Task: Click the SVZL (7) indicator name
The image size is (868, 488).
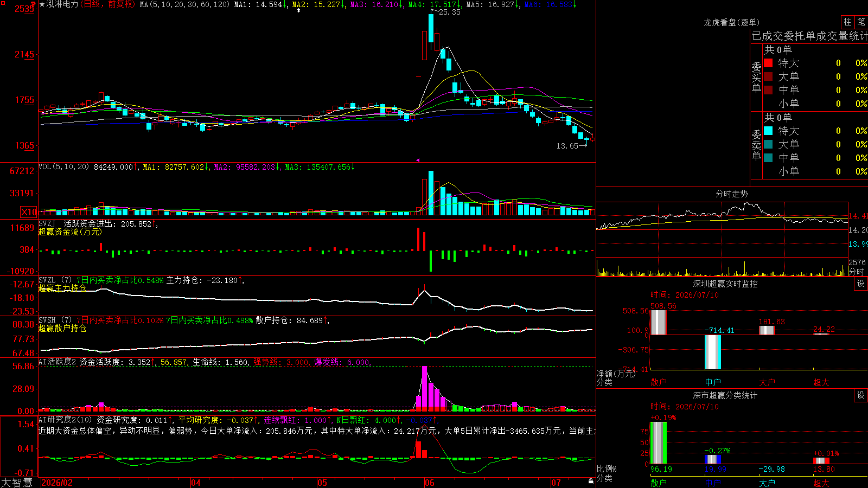Action: click(x=55, y=280)
